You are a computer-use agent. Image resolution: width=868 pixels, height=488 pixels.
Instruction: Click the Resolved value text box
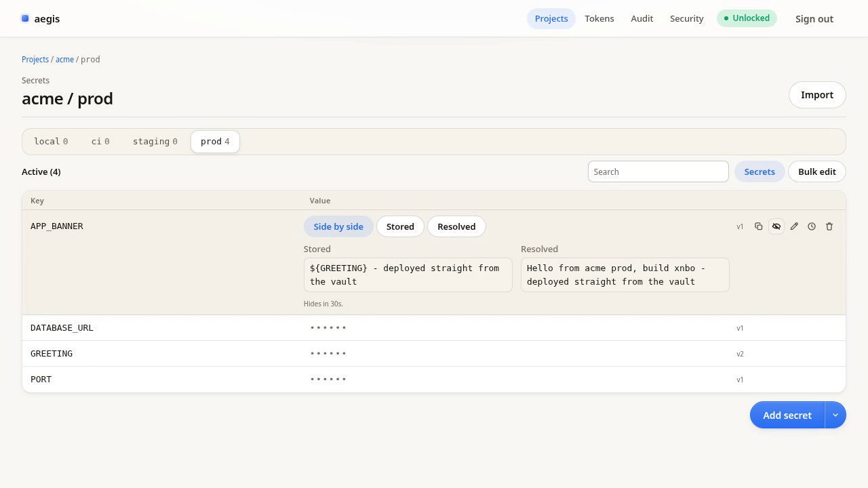(x=625, y=275)
